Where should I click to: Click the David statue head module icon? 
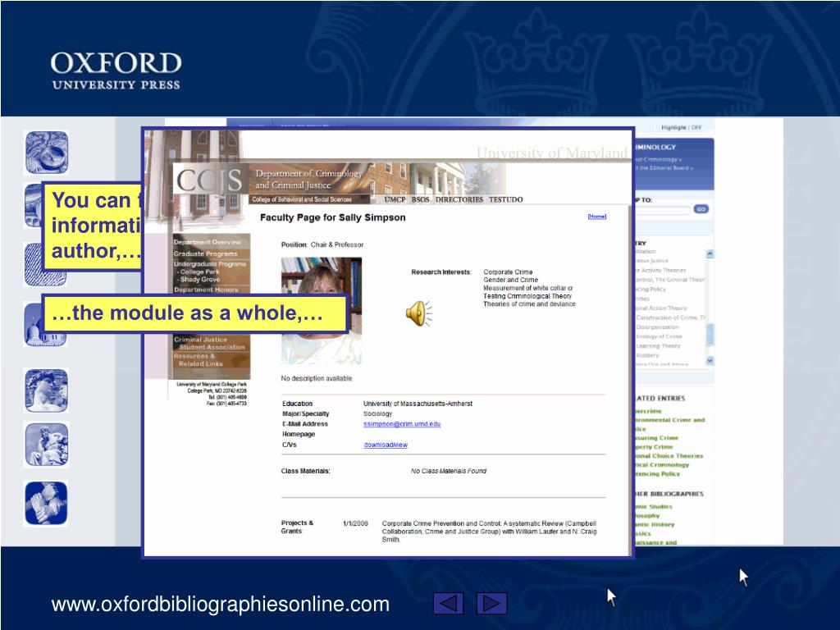point(46,390)
